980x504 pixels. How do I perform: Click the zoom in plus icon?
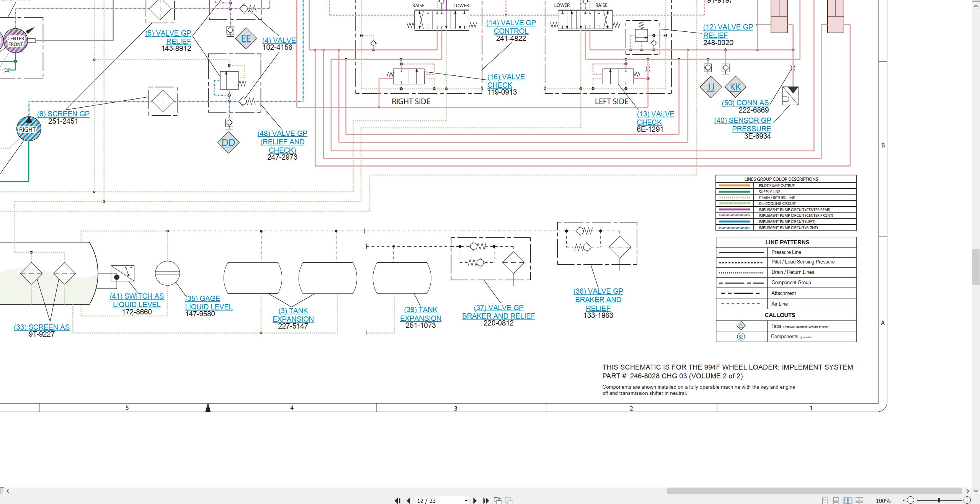[967, 500]
